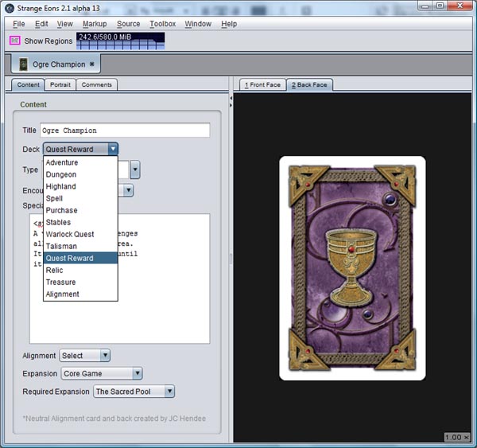
Task: Click the Show Regions pink icon
Action: click(x=15, y=41)
